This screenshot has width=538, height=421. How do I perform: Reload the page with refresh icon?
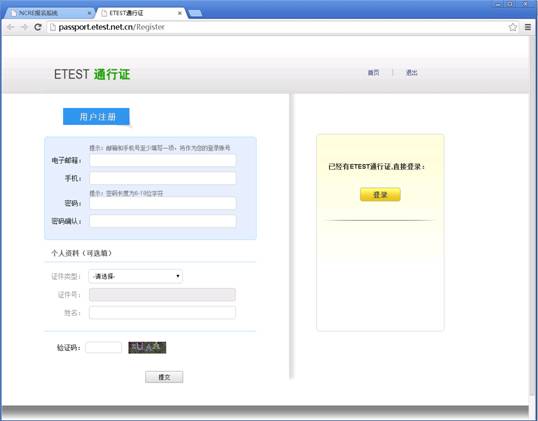pos(38,27)
